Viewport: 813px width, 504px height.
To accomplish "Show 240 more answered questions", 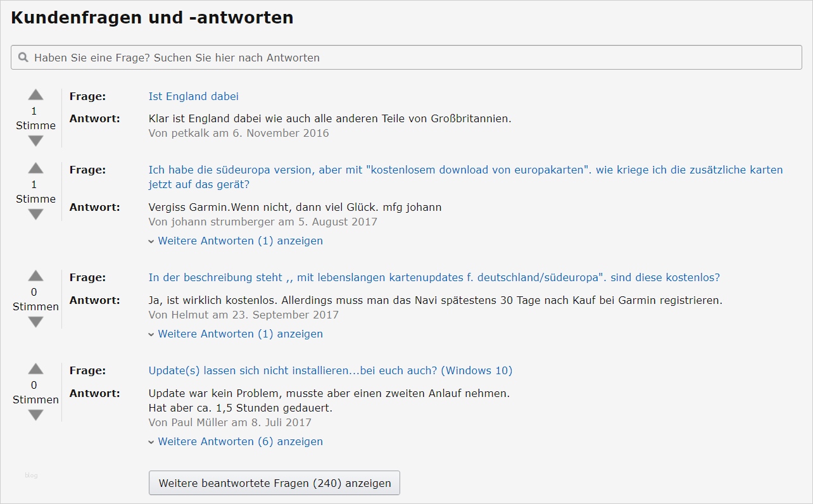I will click(274, 482).
